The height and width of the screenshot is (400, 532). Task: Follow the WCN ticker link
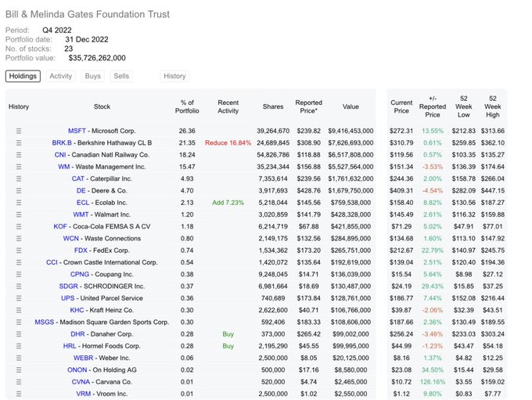coord(71,239)
